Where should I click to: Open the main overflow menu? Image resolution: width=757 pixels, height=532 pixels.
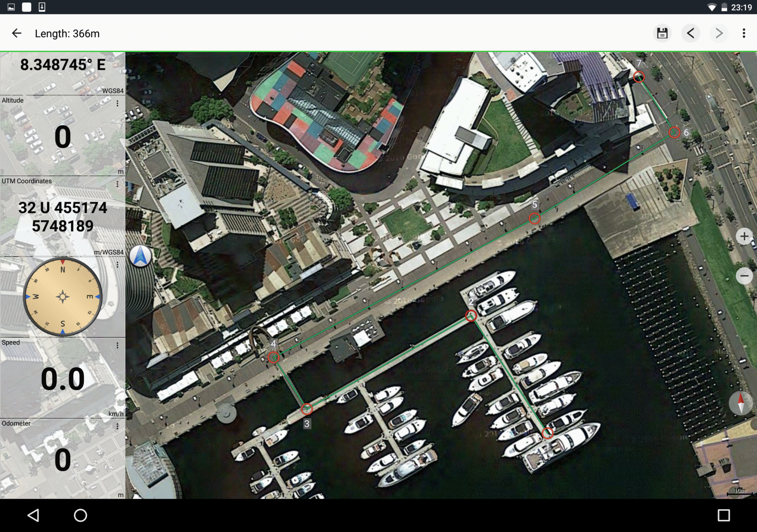coord(743,33)
